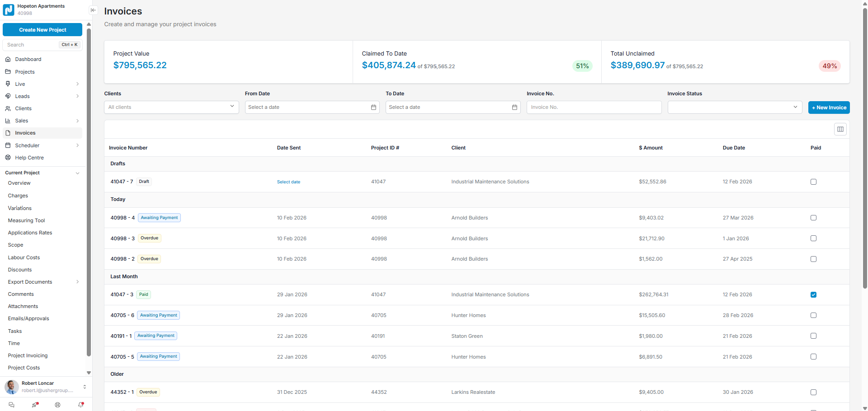Screen dimensions: 868x411
Task: Open the chat messages icon
Action: click(12, 405)
